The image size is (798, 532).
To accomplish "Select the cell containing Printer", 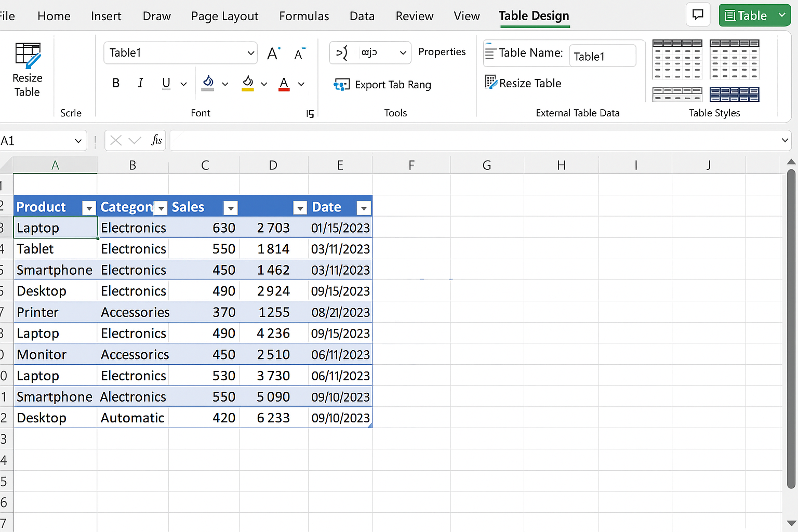I will tap(56, 312).
